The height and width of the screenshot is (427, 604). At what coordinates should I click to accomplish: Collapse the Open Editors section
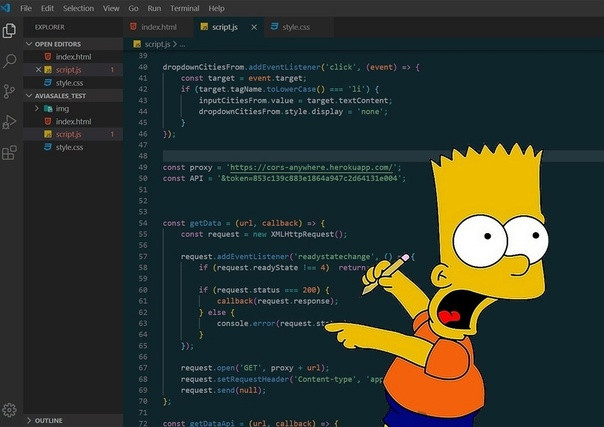(x=29, y=44)
